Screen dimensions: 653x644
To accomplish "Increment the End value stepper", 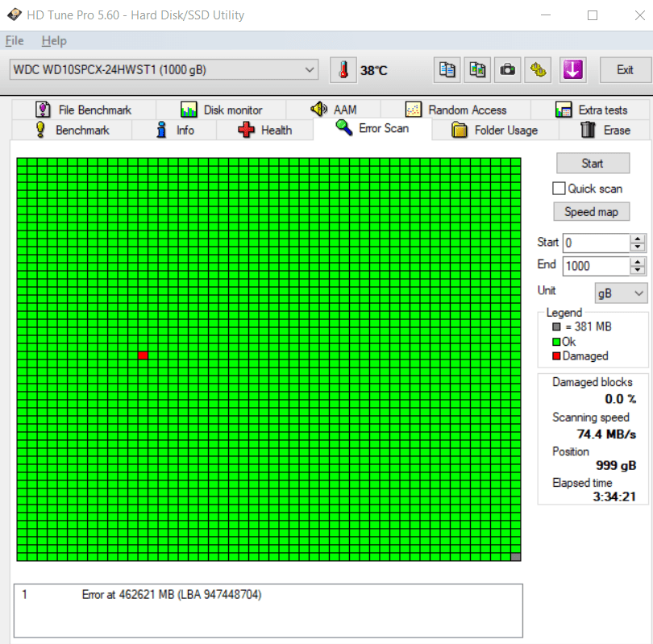I will (638, 262).
